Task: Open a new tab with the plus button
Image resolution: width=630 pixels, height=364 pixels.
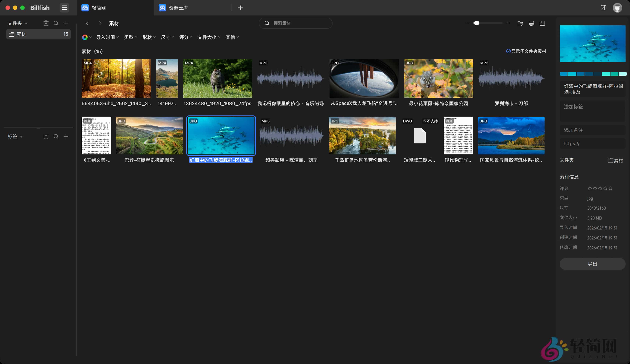Action: point(240,8)
